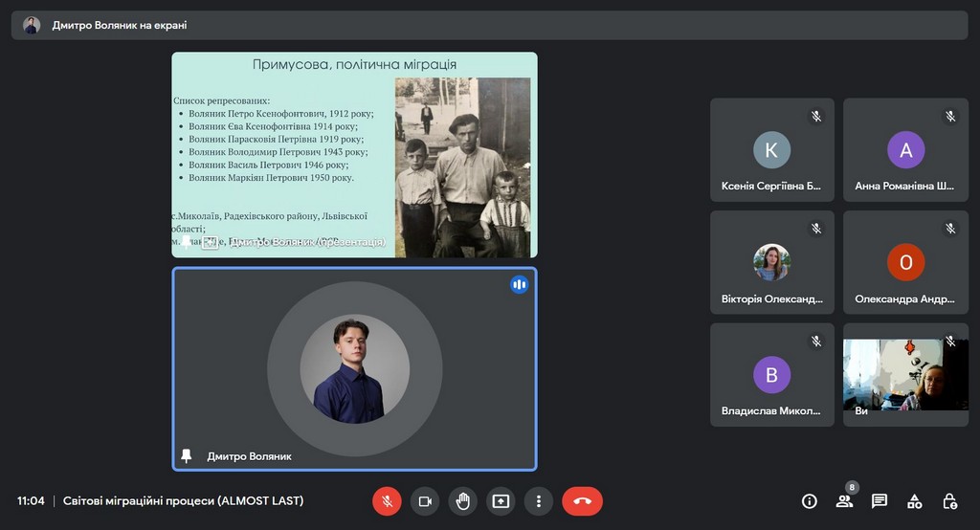Screen dimensions: 980x530
Task: Click the Дмитро Воляник на екрані banner
Action: 121,26
